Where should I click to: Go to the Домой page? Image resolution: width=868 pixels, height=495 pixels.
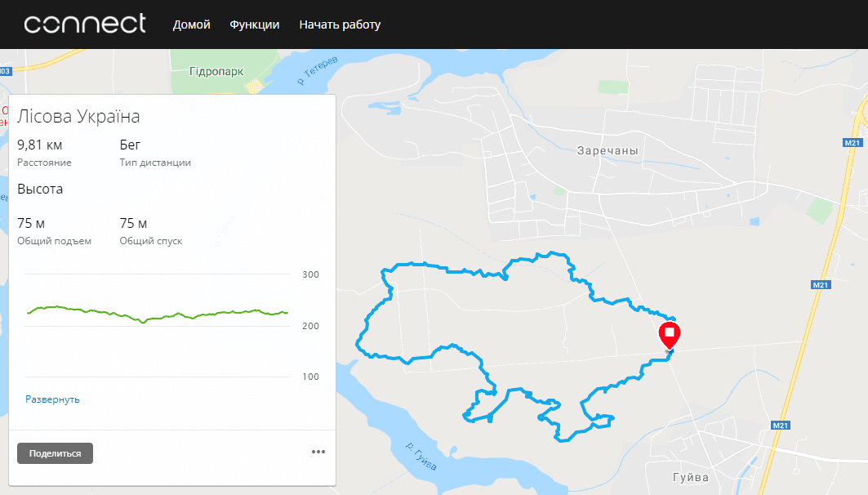[x=191, y=25]
